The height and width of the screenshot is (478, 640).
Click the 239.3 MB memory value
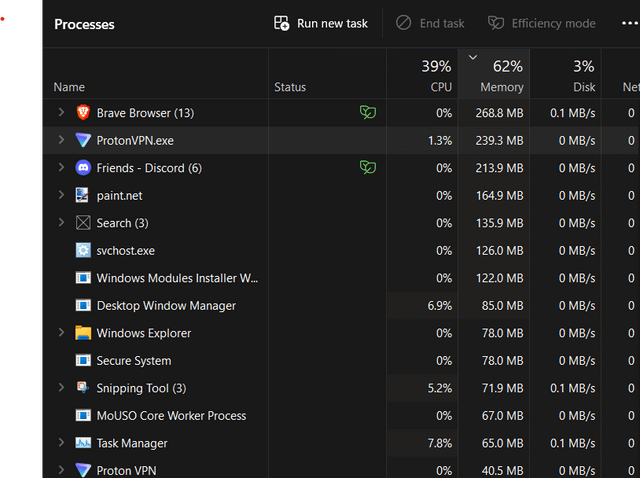click(x=499, y=141)
